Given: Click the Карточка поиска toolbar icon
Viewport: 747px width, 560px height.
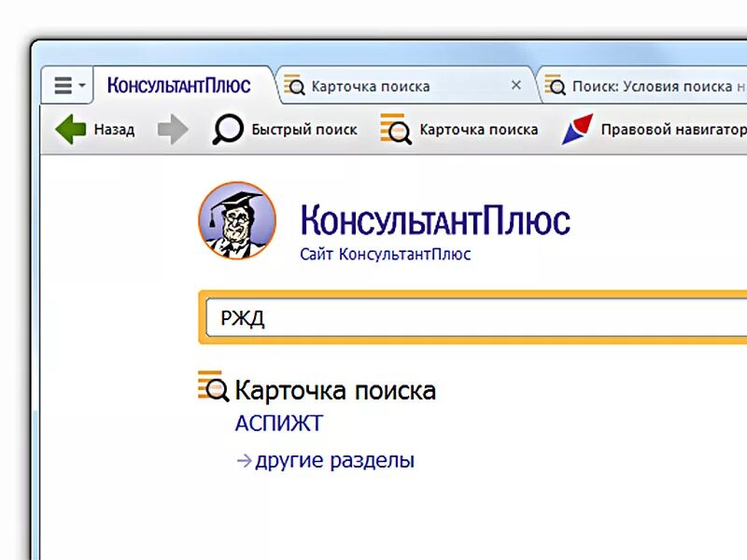Looking at the screenshot, I should [396, 129].
